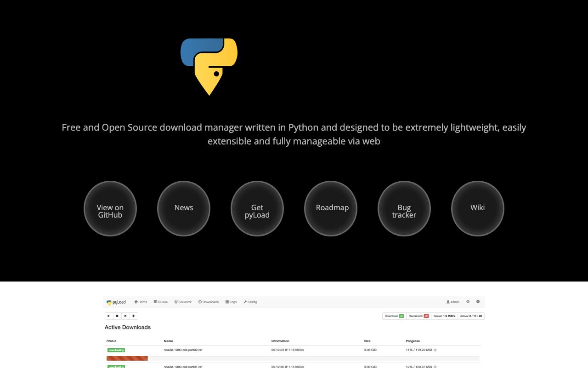This screenshot has height=368, width=588.
Task: Click the Status column header
Action: tap(112, 341)
